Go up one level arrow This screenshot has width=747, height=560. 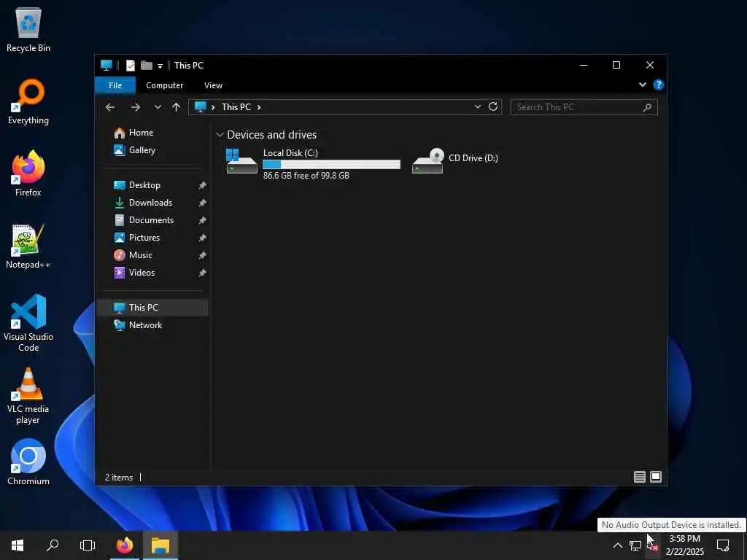[176, 107]
